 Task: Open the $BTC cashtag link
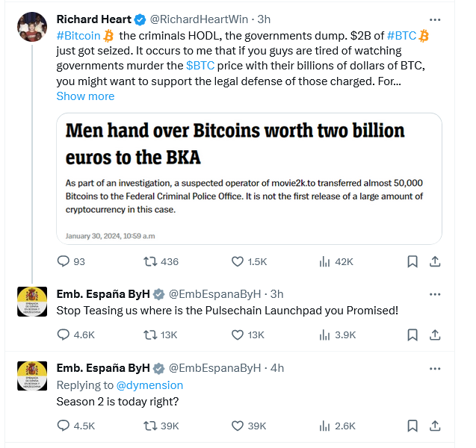pos(200,66)
